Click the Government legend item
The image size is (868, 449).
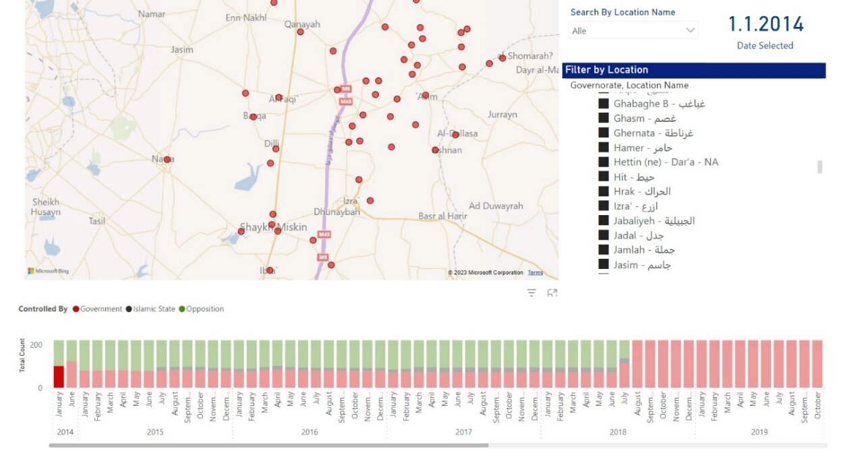(97, 309)
